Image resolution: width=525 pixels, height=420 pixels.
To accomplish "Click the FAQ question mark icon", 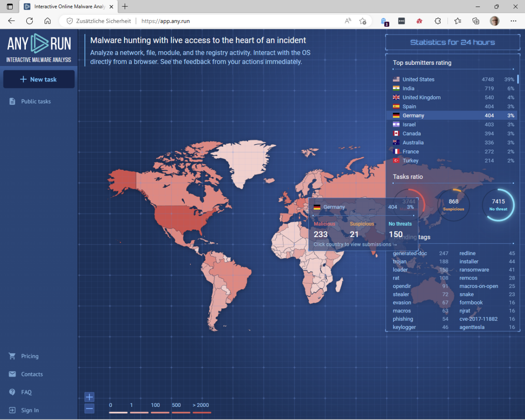I will point(12,392).
